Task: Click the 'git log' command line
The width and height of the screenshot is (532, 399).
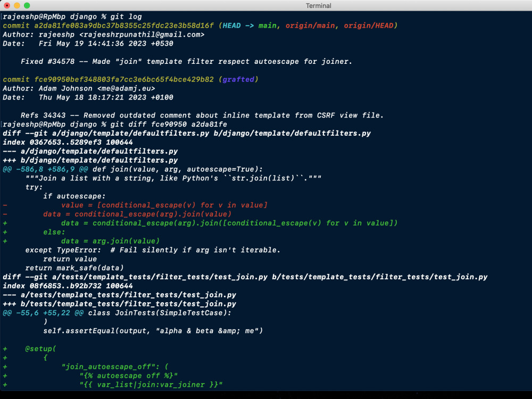Action: coord(72,16)
